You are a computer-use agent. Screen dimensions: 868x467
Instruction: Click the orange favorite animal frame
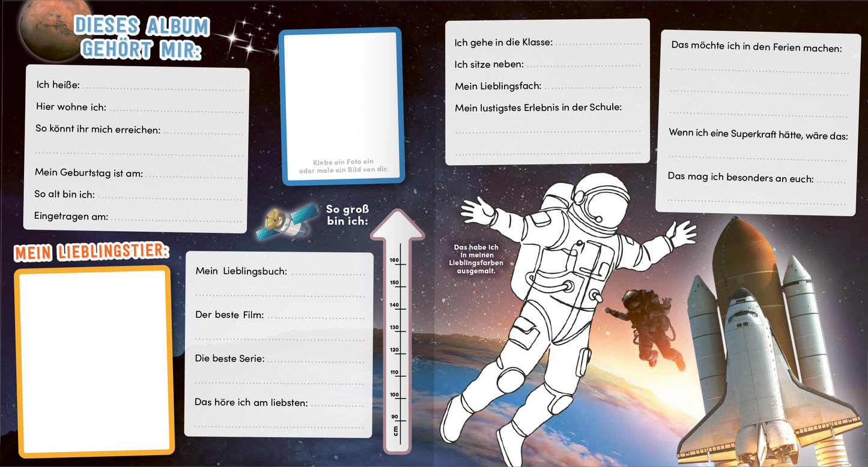(93, 361)
